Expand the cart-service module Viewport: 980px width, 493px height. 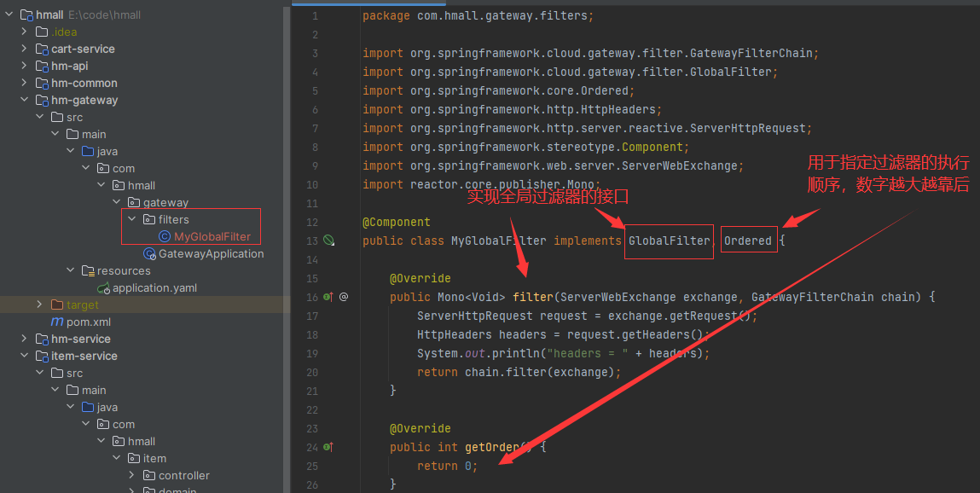tap(24, 49)
